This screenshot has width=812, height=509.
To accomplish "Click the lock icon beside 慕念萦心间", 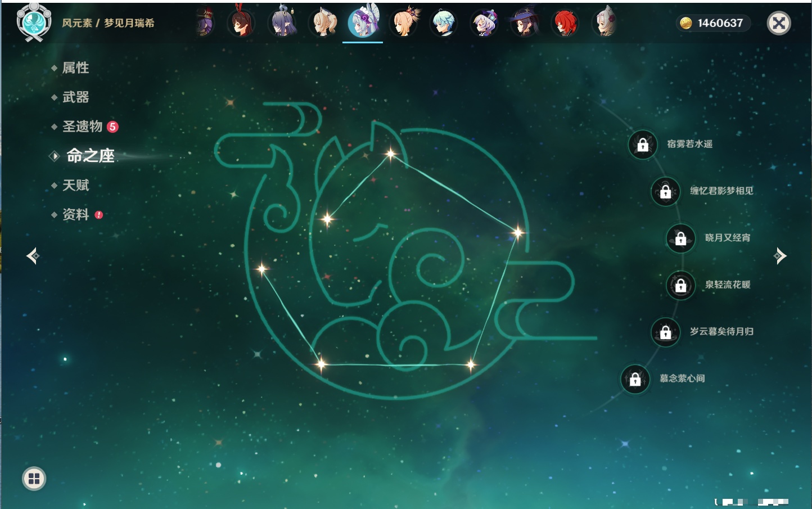I will (x=635, y=379).
